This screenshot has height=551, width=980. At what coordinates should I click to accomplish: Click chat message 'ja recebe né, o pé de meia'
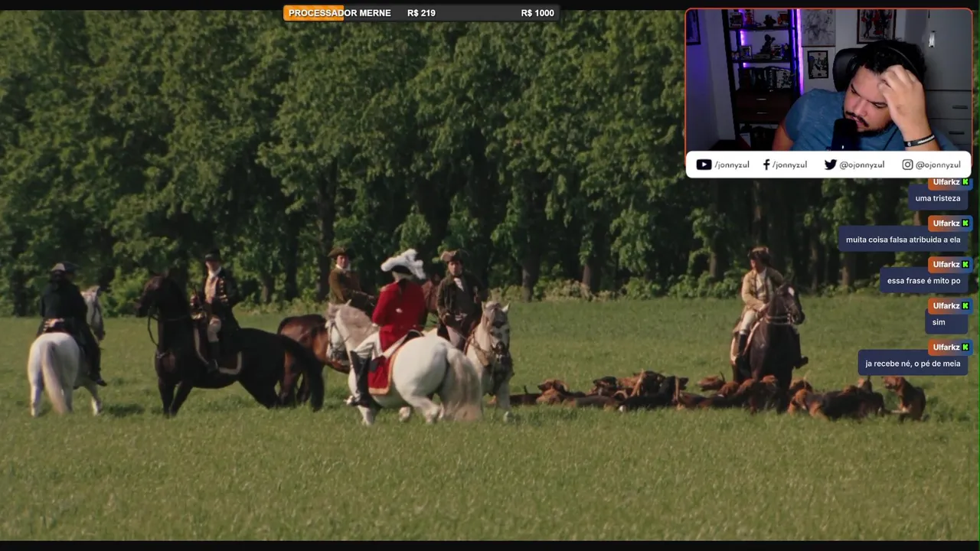pos(913,364)
